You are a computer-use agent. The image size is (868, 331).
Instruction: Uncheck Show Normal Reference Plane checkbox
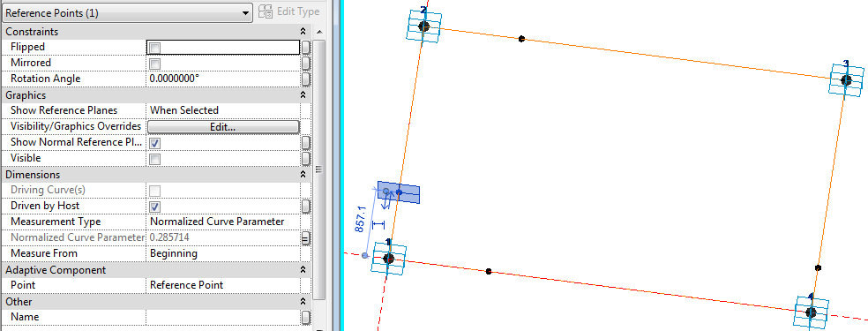(x=155, y=143)
